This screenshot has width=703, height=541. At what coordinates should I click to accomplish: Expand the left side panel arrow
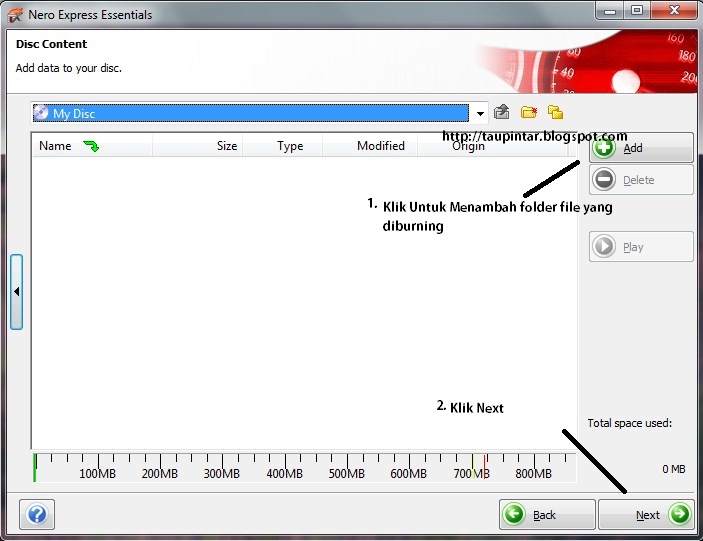[17, 292]
